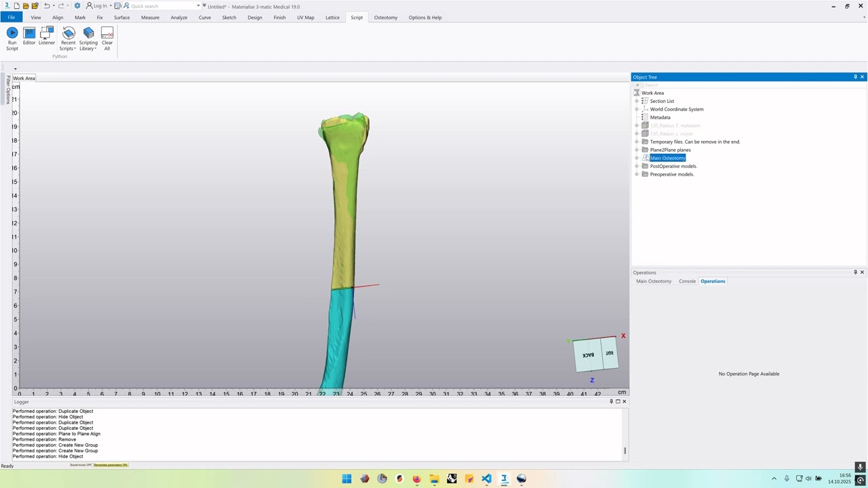The width and height of the screenshot is (868, 488).
Task: Select the Preoperative models tree item
Action: coord(672,174)
